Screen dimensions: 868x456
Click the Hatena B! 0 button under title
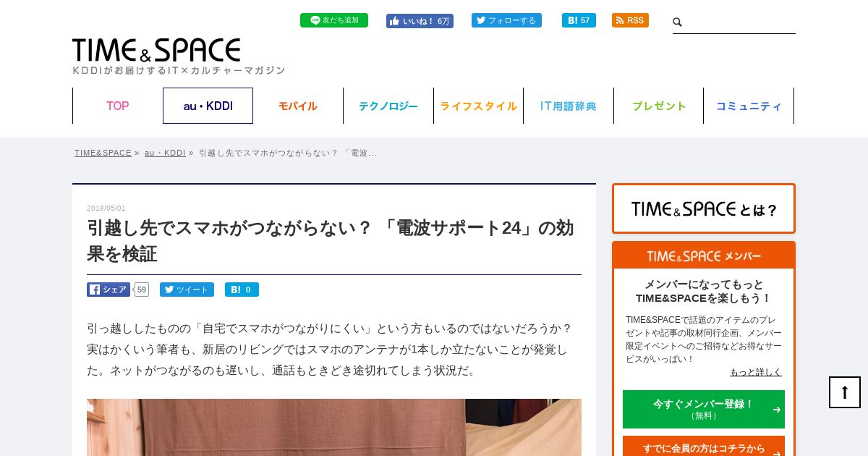[242, 290]
